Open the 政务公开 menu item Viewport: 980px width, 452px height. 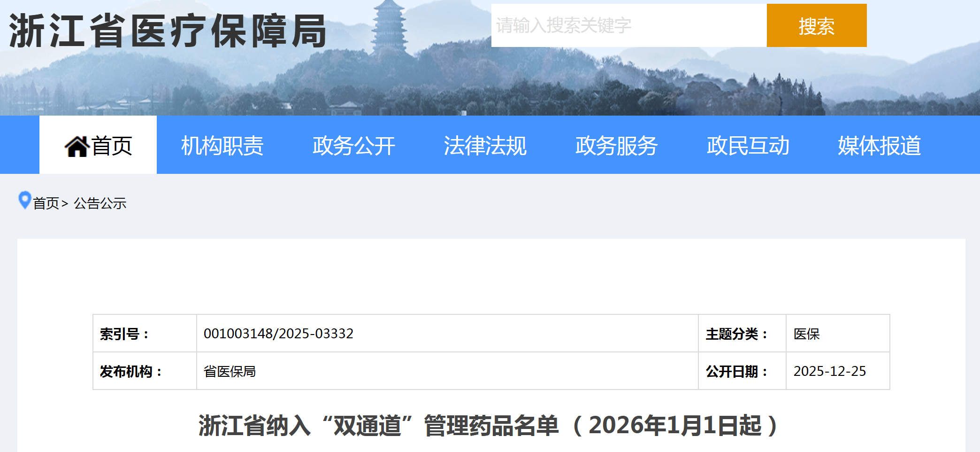click(x=353, y=146)
